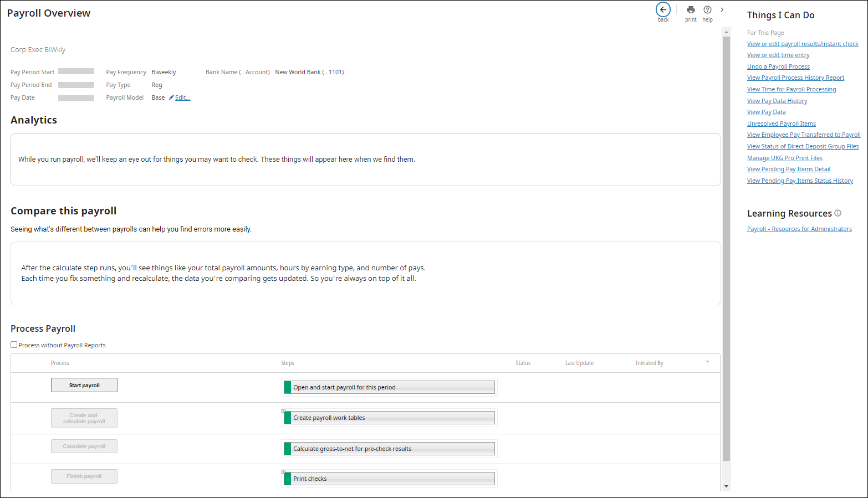Open View or edit time entry link

coord(778,55)
